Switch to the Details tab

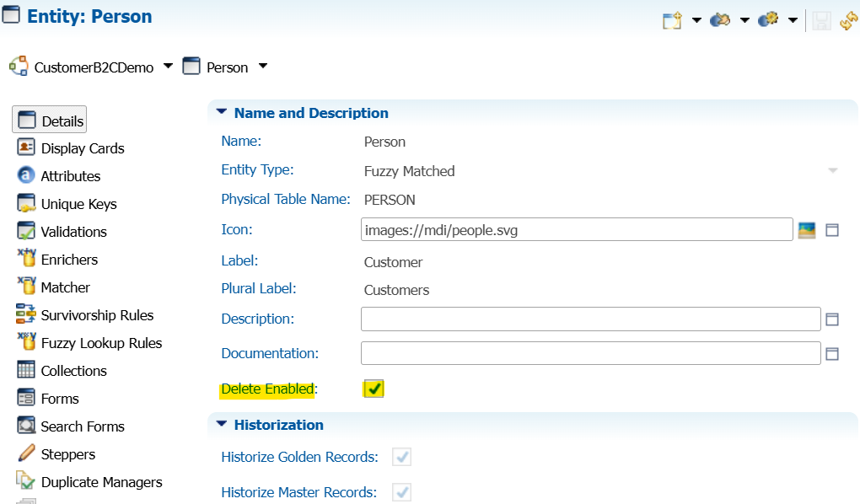click(x=50, y=121)
